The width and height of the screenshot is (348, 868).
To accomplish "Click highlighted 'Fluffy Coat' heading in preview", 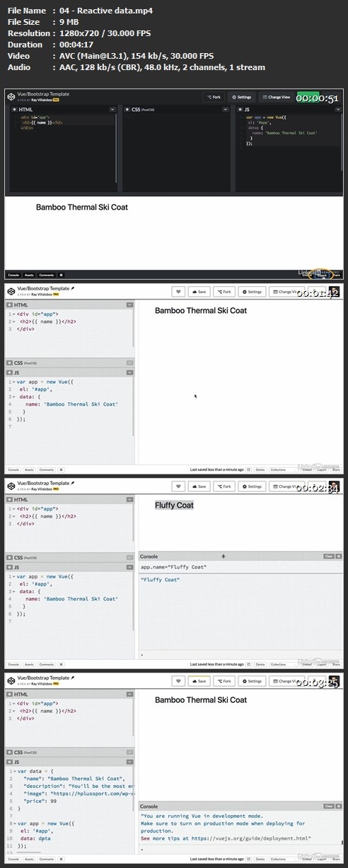I will tap(174, 505).
